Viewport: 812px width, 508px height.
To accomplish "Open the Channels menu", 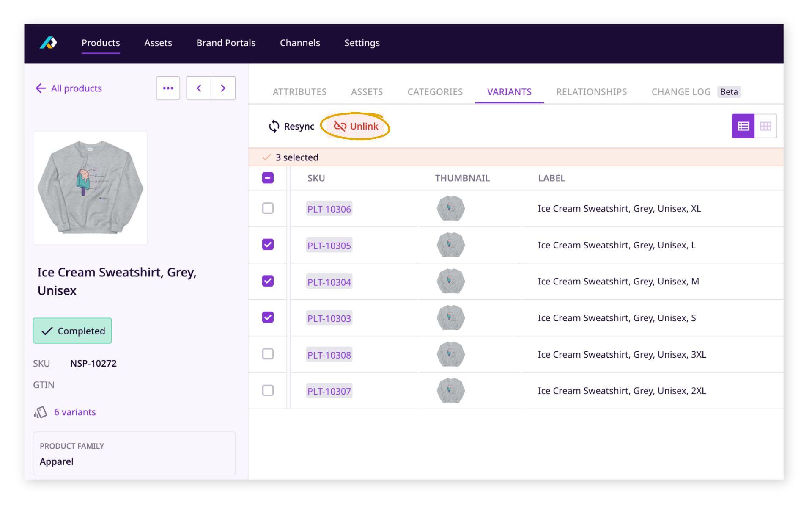I will (x=300, y=43).
